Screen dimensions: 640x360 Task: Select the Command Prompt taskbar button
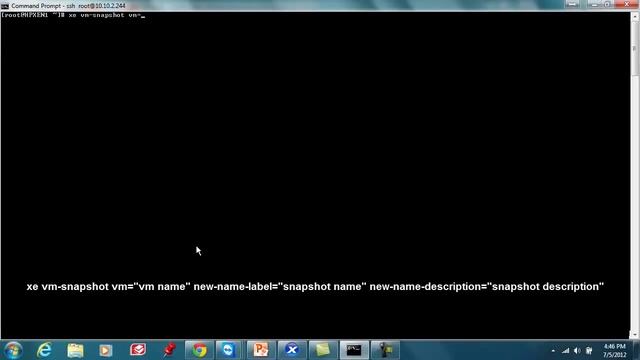tap(354, 350)
